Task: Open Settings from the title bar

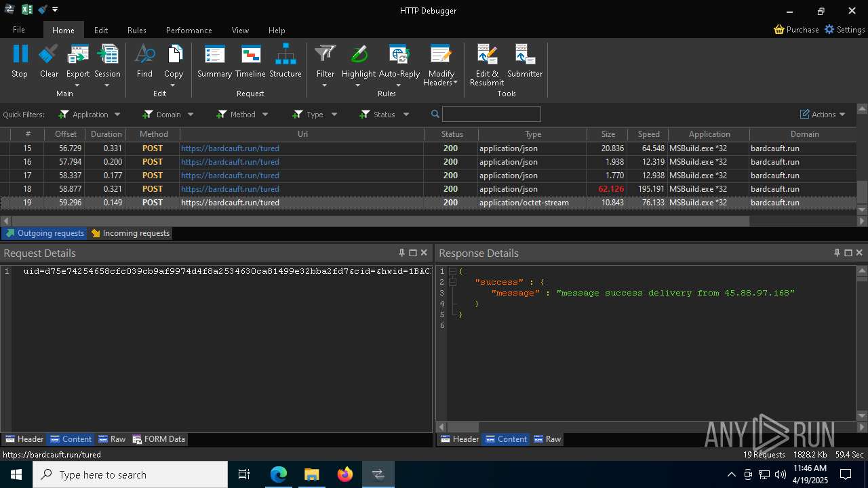Action: (845, 29)
